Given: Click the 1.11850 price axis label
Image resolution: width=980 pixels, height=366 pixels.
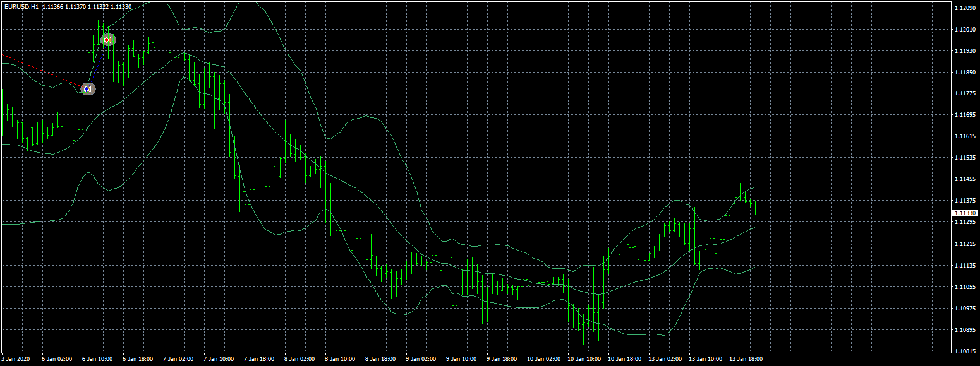Looking at the screenshot, I should (965, 73).
